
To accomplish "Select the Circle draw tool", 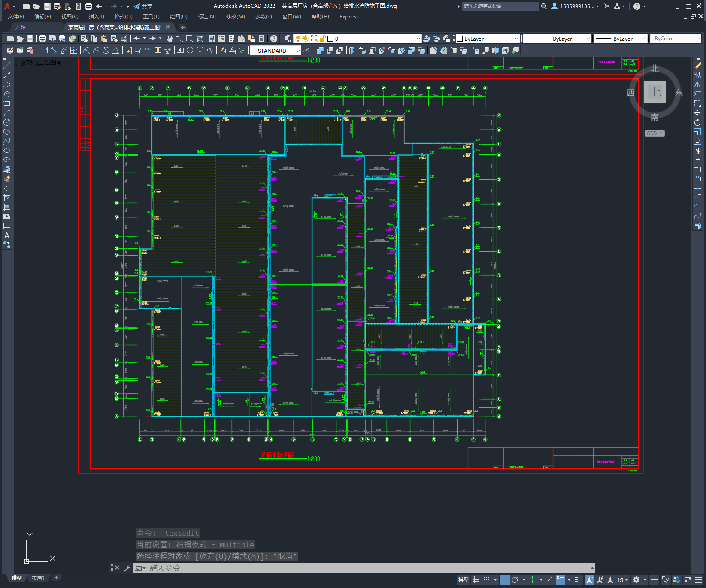I will coord(7,122).
